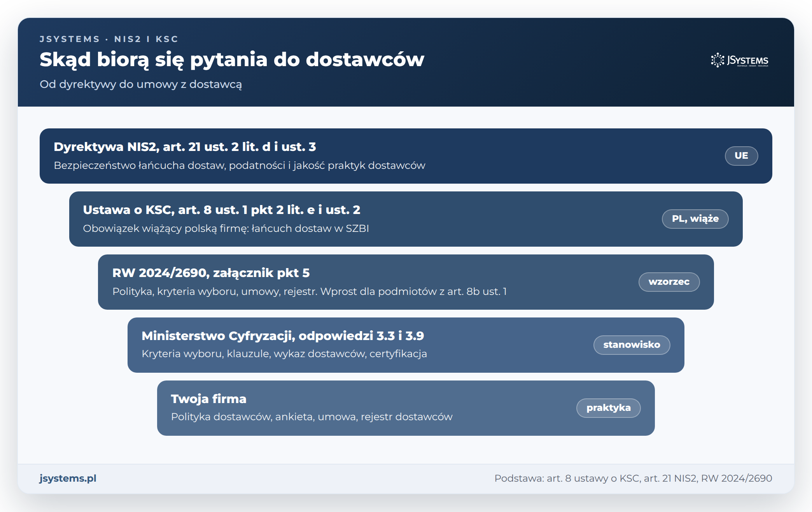Select heading 'Dyrektywa NIS2, art. 21 ust. 2 lit. d i ust. 3'
812x512 pixels.
tap(185, 147)
